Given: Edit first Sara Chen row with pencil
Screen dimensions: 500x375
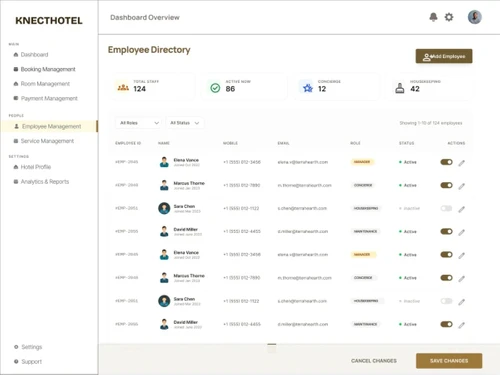Looking at the screenshot, I should point(461,209).
